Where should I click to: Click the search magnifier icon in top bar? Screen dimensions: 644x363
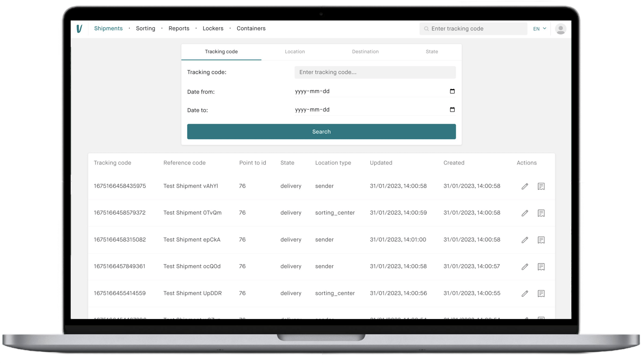pos(426,29)
